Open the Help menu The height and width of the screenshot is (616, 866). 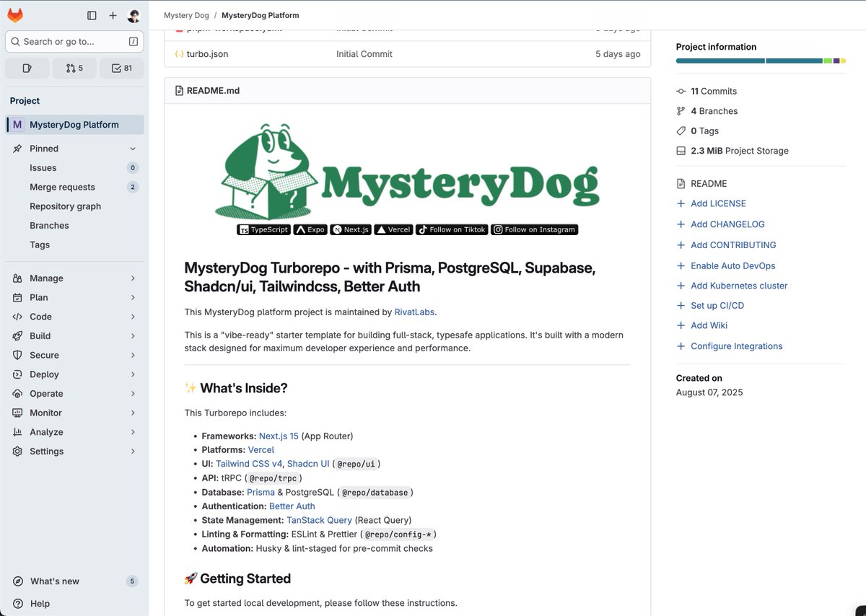pyautogui.click(x=32, y=604)
